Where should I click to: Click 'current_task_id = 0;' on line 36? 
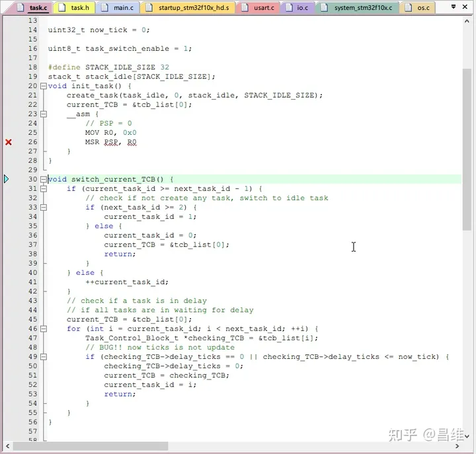coord(150,235)
